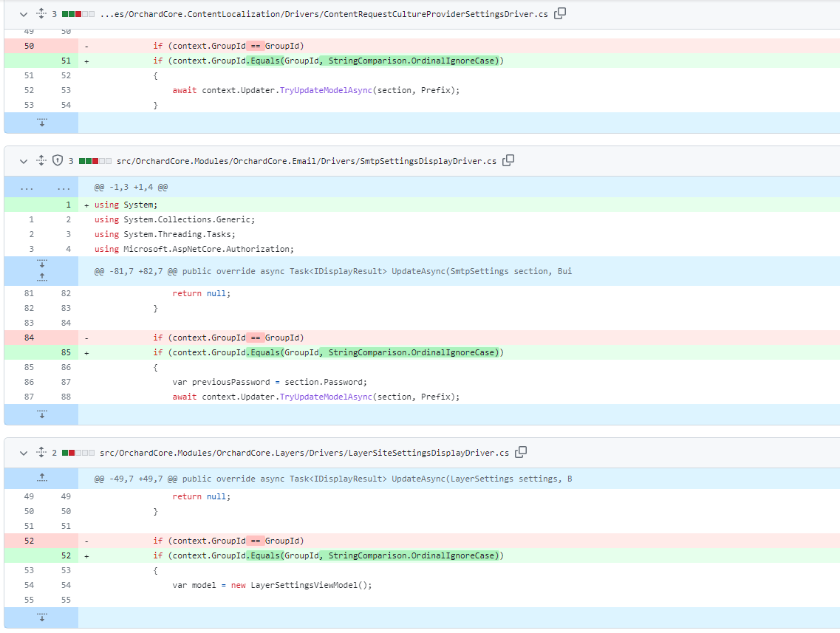Click hunk header '@@ -49,7 +49,7 @@'

coord(333,479)
